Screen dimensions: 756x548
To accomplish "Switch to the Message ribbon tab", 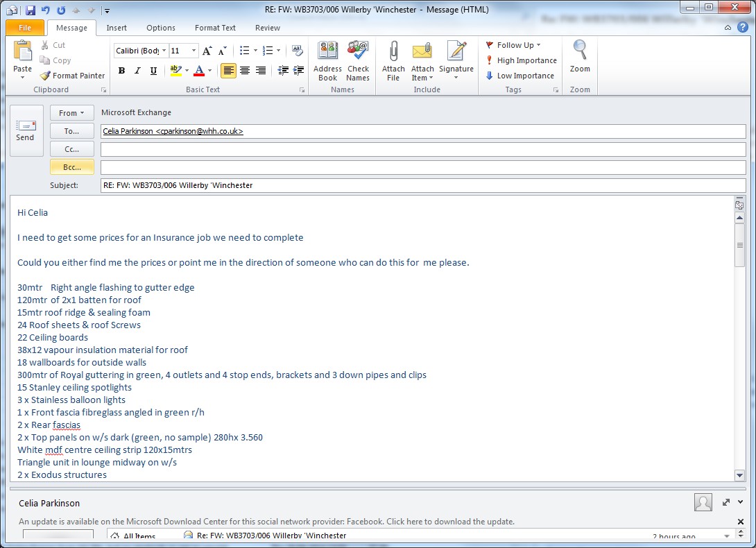I will (x=71, y=28).
